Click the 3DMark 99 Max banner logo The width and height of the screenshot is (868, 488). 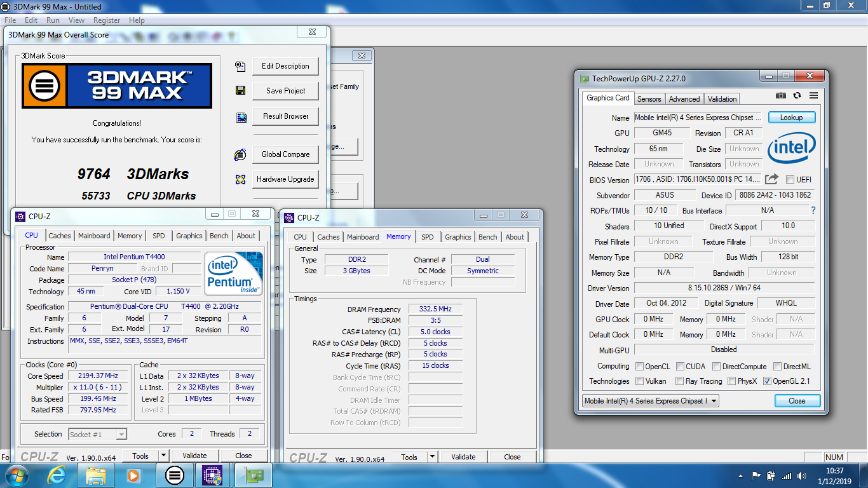(x=117, y=85)
